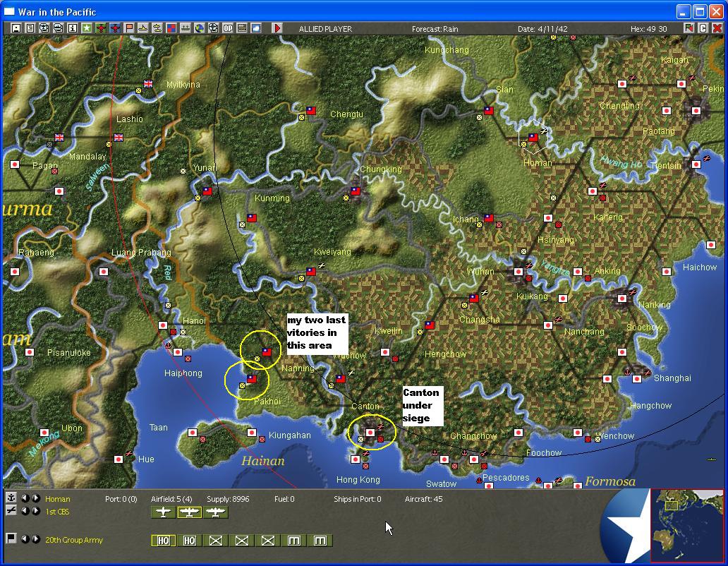The height and width of the screenshot is (566, 728).
Task: Click left arrow next to 1st CBS
Action: pos(25,511)
